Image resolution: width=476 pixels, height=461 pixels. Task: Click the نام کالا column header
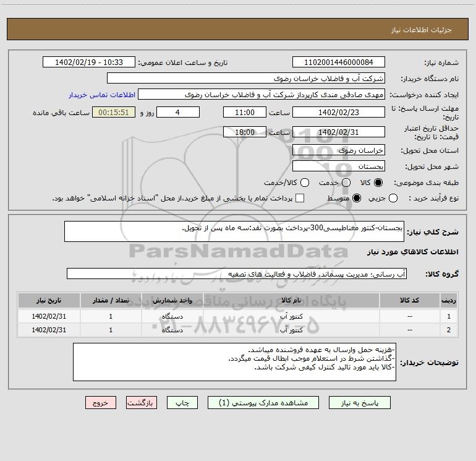point(291,301)
